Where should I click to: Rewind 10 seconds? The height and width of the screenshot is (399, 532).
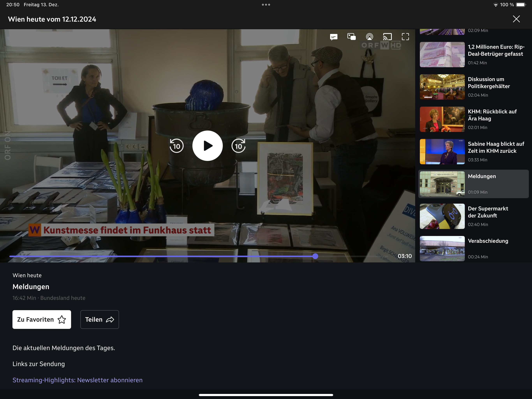pos(177,146)
